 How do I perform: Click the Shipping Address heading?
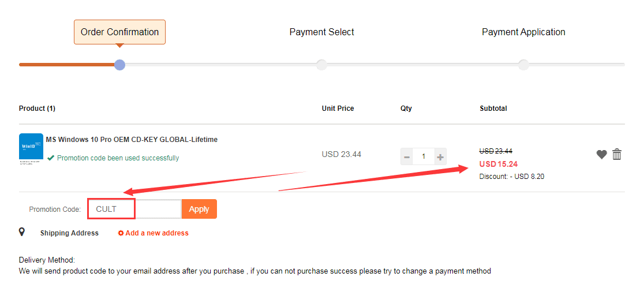click(69, 233)
